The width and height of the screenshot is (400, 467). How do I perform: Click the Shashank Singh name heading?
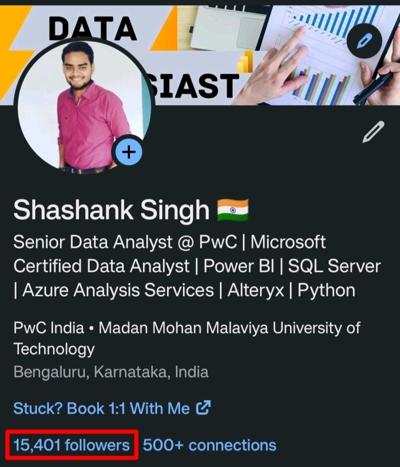click(x=111, y=210)
